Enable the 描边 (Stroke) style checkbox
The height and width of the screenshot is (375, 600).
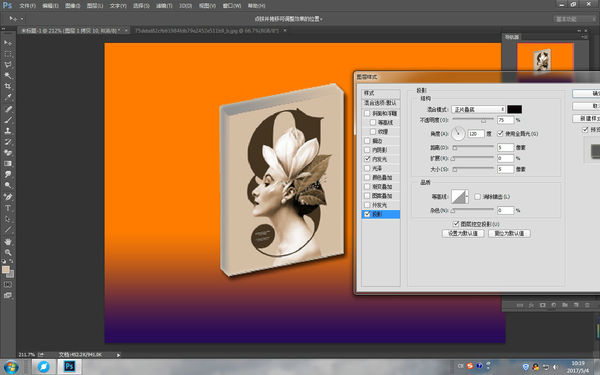(x=367, y=141)
